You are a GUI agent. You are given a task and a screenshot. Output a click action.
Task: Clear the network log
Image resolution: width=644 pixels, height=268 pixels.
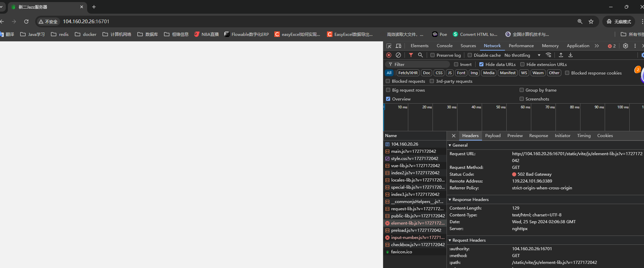coord(398,55)
